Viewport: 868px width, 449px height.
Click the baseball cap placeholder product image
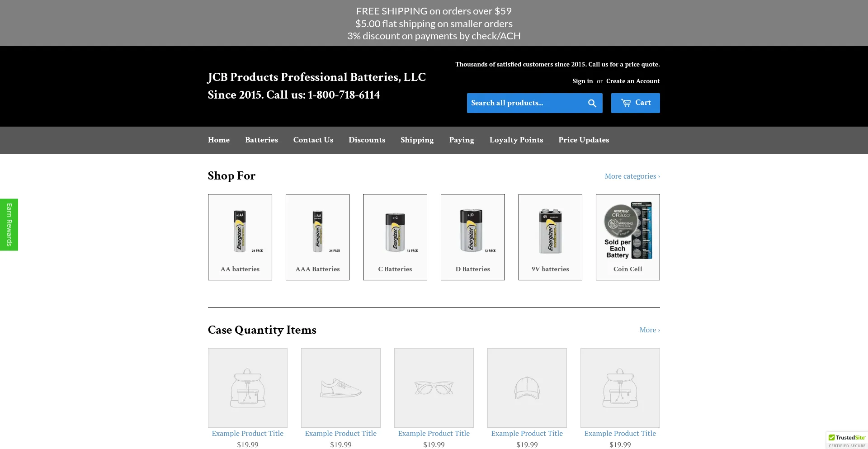pos(527,388)
